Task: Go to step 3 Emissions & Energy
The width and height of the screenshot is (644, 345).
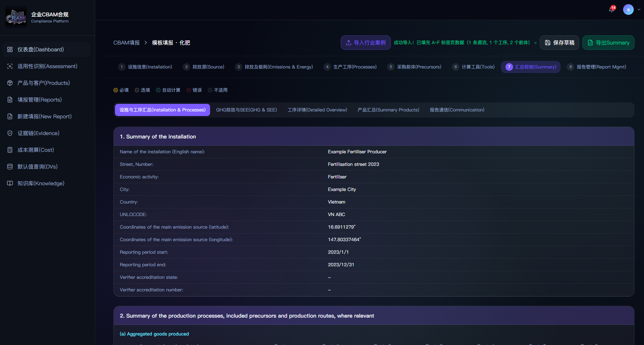Action: (274, 67)
